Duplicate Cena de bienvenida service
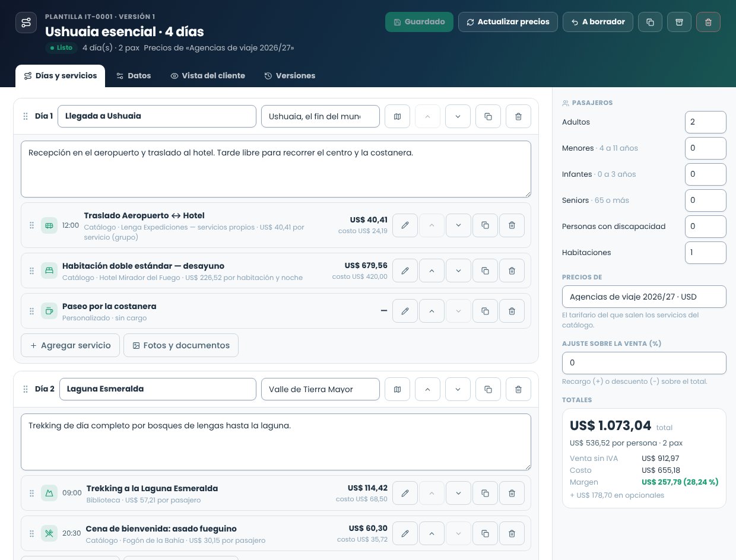The image size is (736, 560). 485,533
